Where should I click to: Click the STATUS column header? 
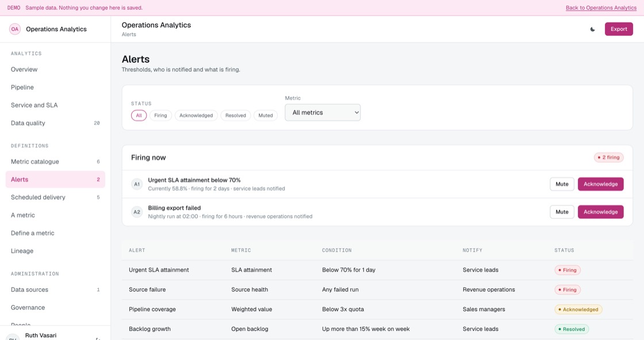(x=564, y=250)
